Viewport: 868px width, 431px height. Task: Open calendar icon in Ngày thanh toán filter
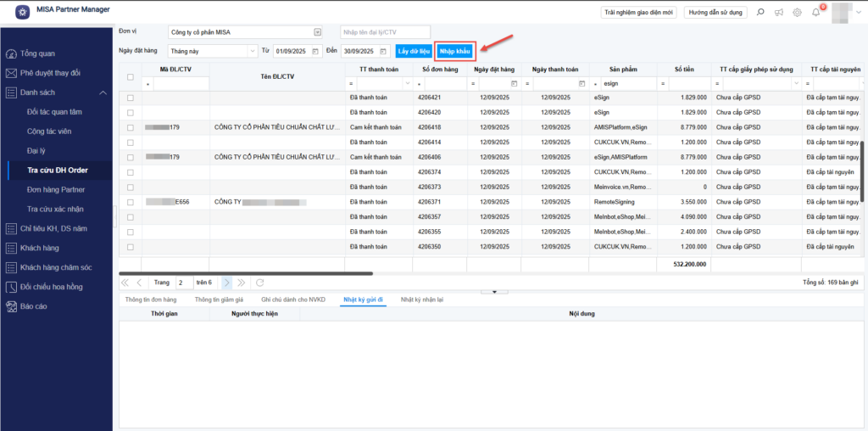pos(581,84)
